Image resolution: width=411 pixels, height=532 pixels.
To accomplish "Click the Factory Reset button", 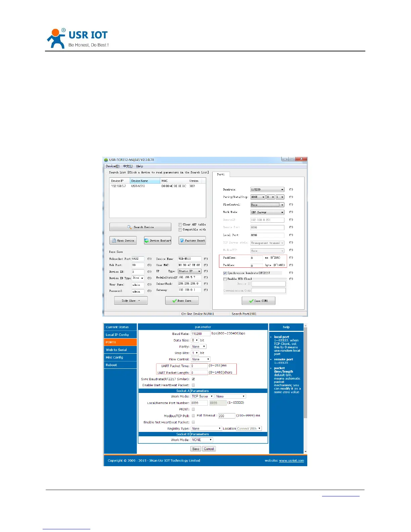I will (x=192, y=240).
